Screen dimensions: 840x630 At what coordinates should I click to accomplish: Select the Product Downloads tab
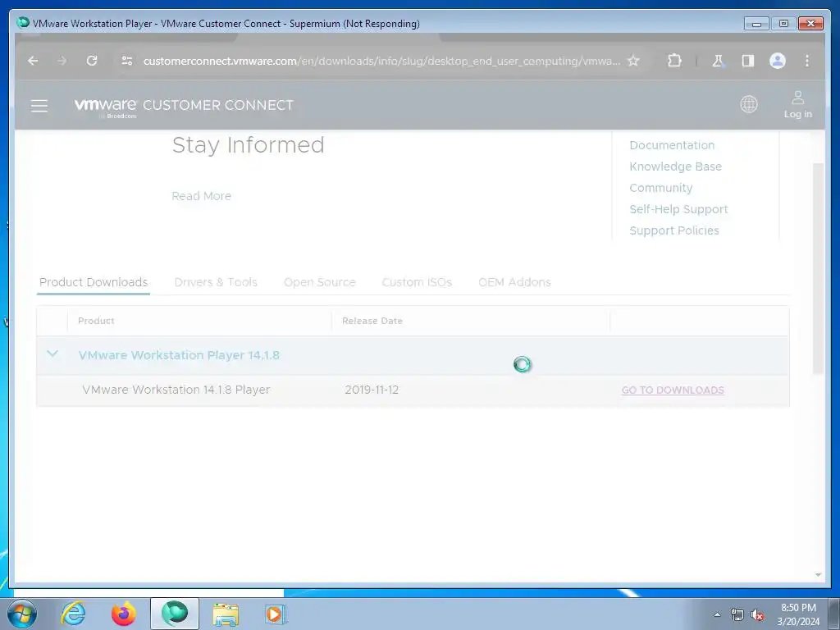click(94, 282)
